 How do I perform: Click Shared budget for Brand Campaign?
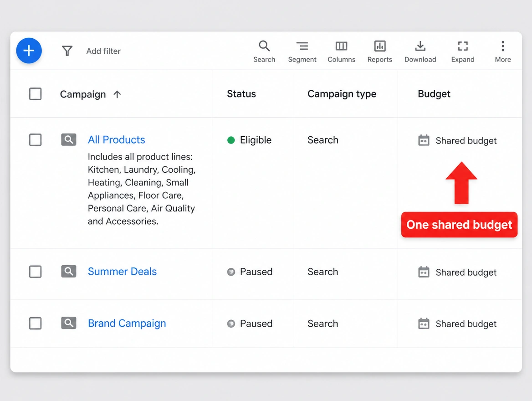point(466,324)
